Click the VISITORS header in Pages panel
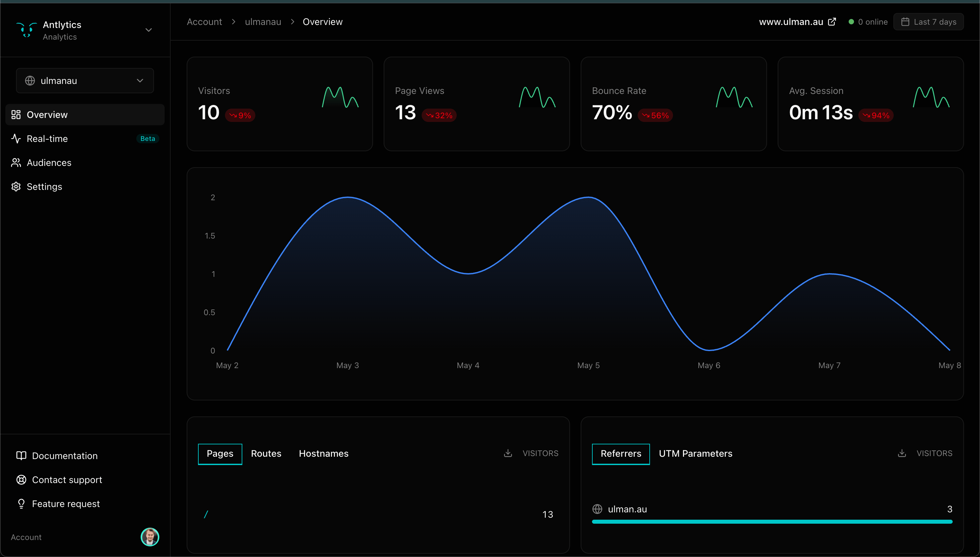980x557 pixels. coord(540,453)
